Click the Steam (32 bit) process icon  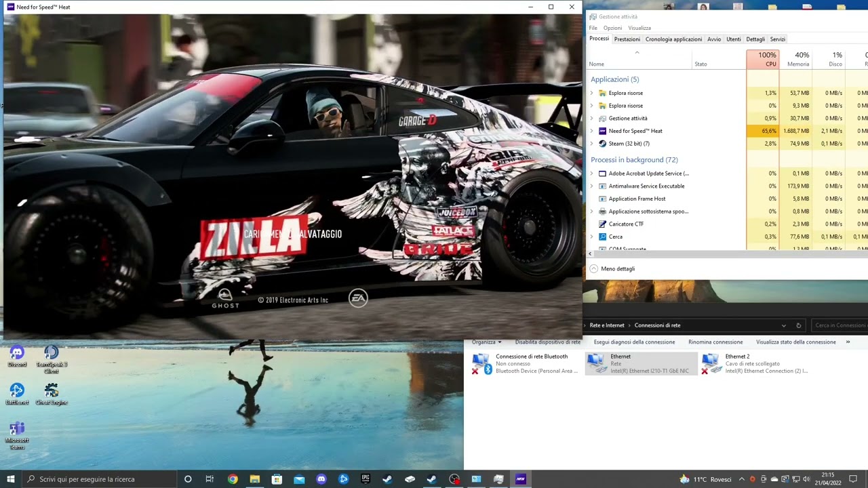pyautogui.click(x=602, y=144)
